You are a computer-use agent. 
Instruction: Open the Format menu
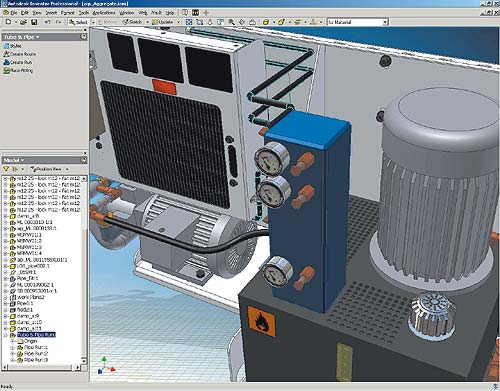[67, 13]
